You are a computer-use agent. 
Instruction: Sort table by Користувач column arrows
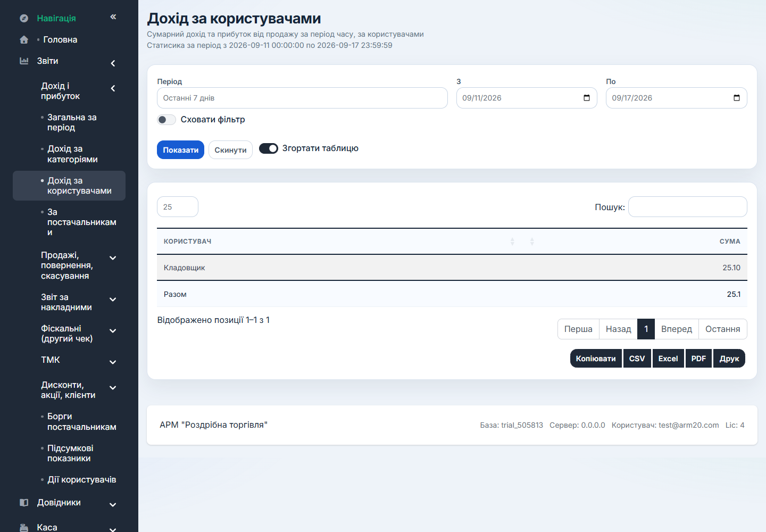coord(512,242)
